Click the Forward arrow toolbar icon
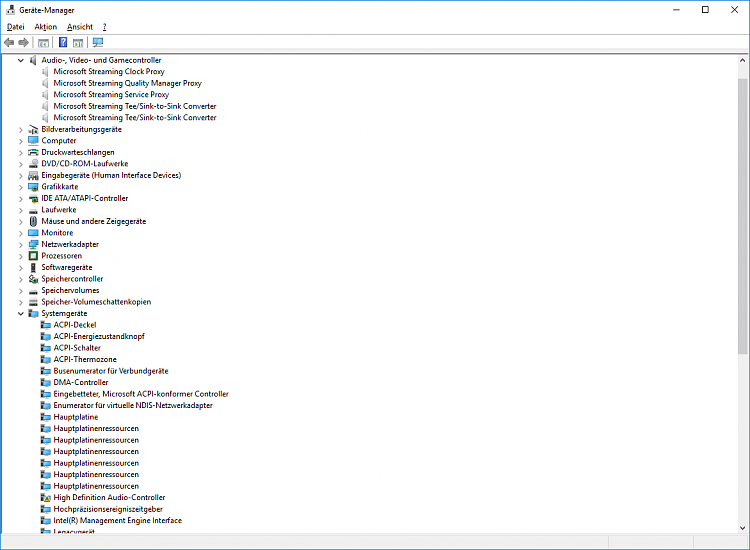Viewport: 750px width, 550px height. pos(23,43)
